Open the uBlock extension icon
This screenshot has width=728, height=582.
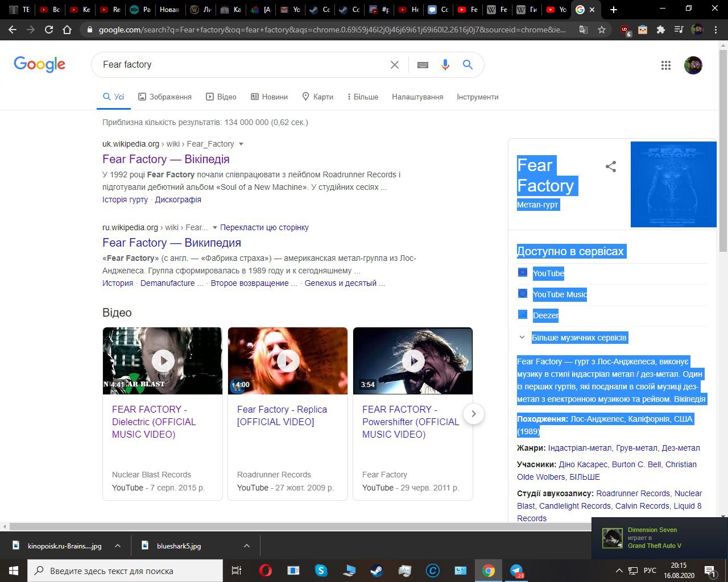(625, 30)
